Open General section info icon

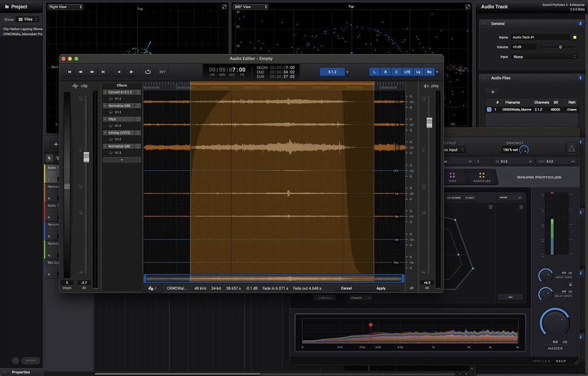click(580, 23)
